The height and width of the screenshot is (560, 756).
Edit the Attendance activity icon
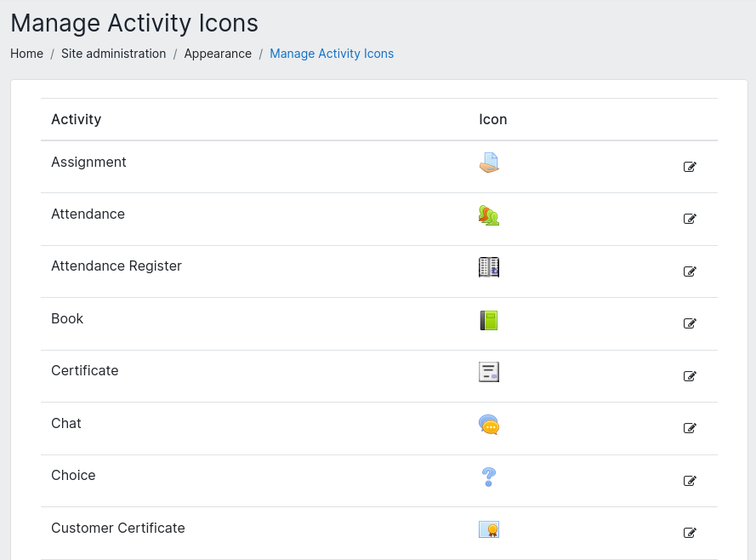coord(690,219)
